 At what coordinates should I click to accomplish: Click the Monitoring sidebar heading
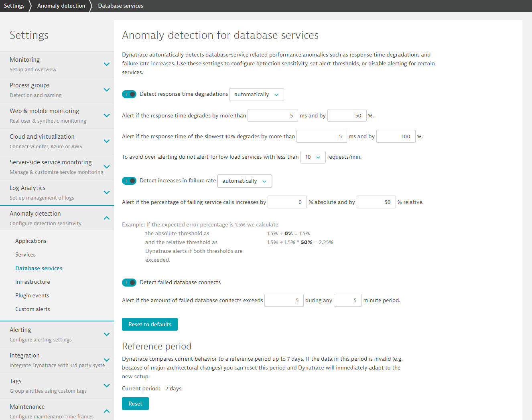(x=25, y=60)
